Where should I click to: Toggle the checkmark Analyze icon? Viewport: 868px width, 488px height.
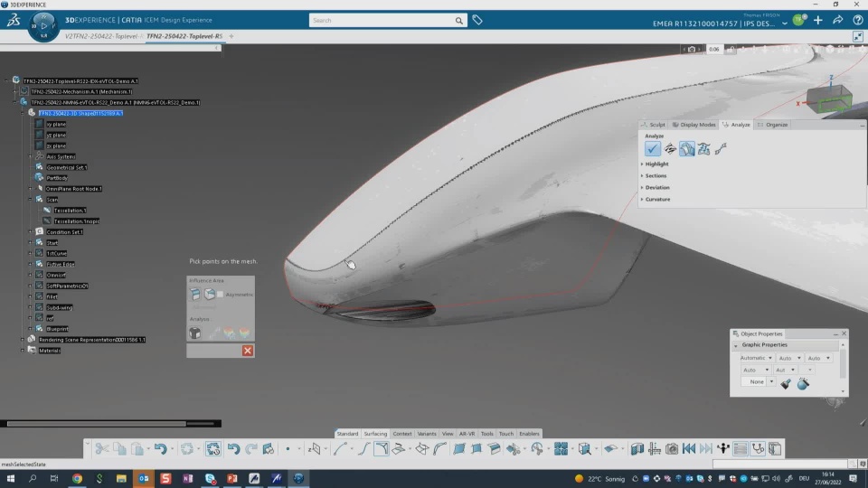click(x=653, y=149)
